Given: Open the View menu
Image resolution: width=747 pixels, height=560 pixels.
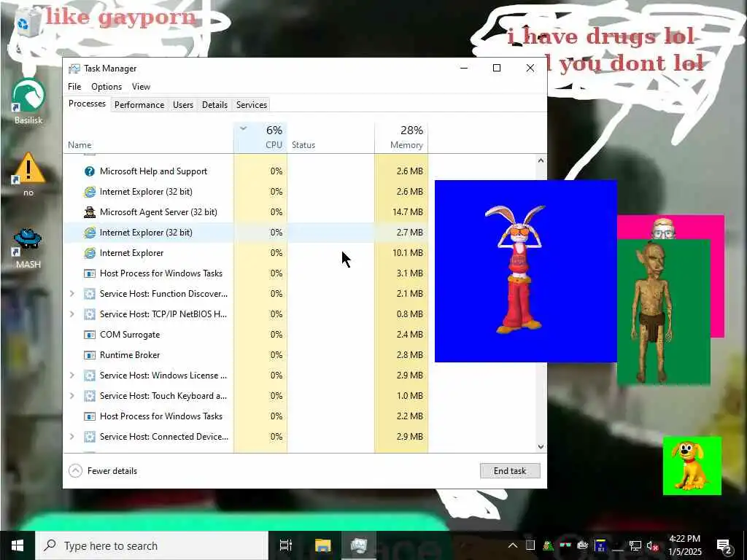Looking at the screenshot, I should click(141, 87).
